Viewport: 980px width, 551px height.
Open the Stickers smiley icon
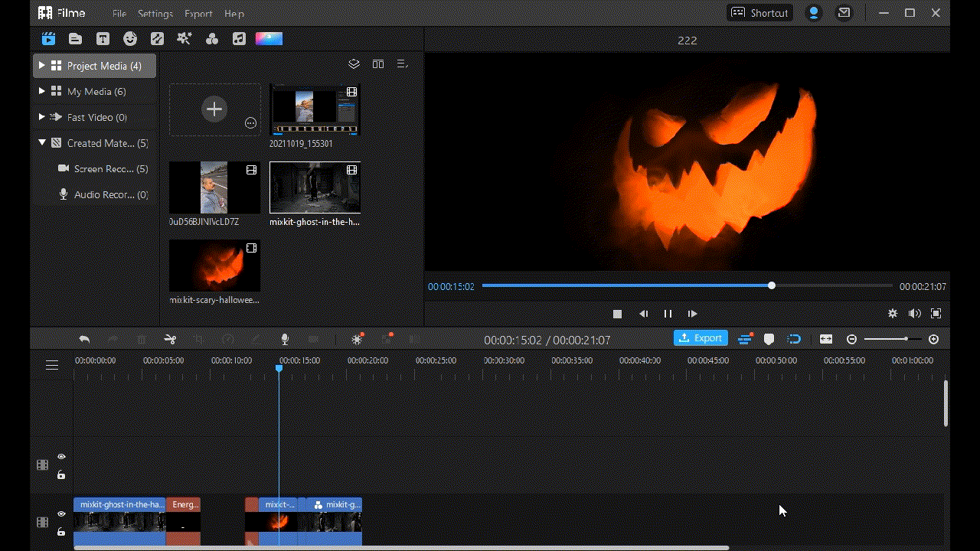click(x=130, y=38)
